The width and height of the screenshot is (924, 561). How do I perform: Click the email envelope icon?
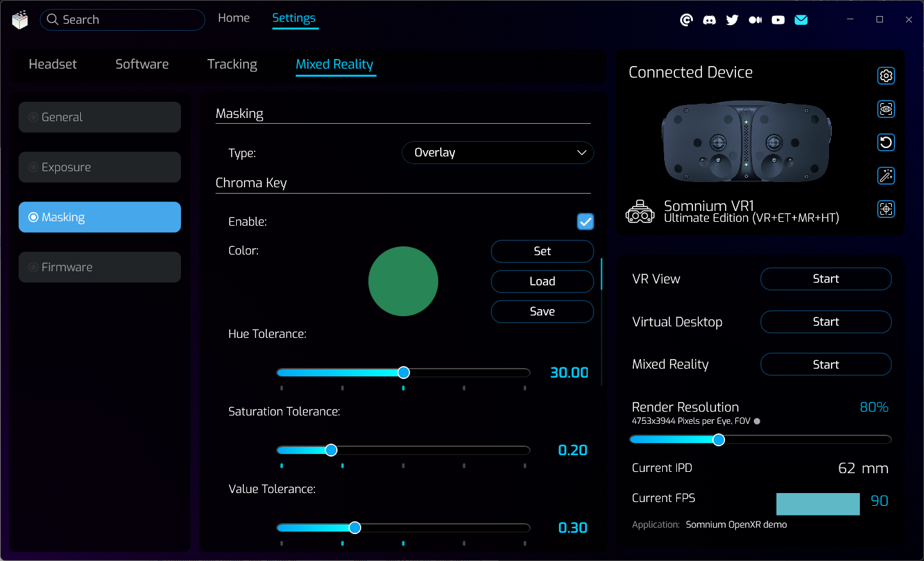click(801, 20)
